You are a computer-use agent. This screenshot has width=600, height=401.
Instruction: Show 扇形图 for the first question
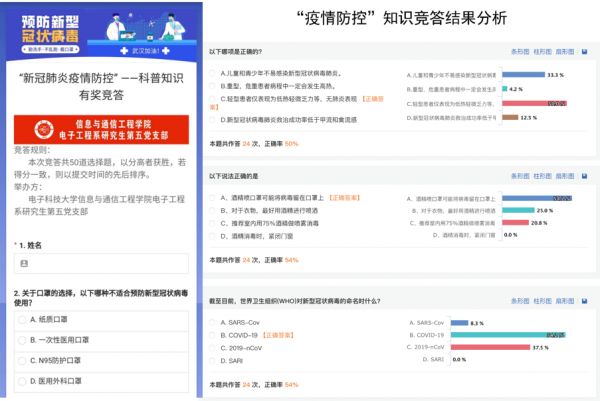point(564,49)
